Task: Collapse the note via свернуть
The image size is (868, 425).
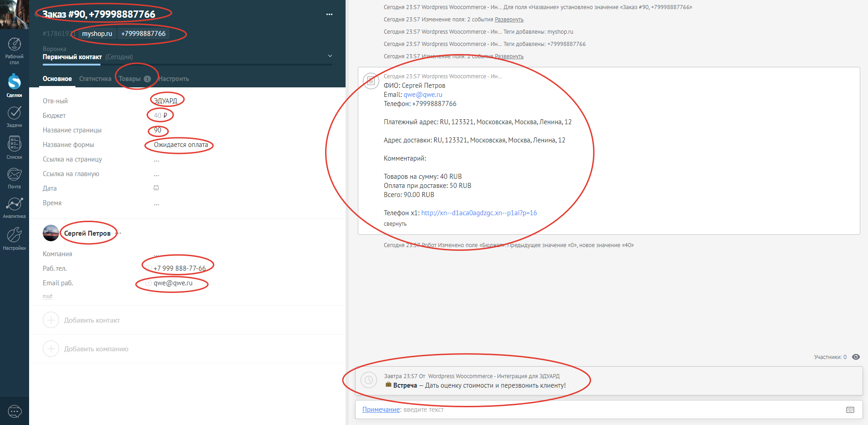Action: pos(395,224)
